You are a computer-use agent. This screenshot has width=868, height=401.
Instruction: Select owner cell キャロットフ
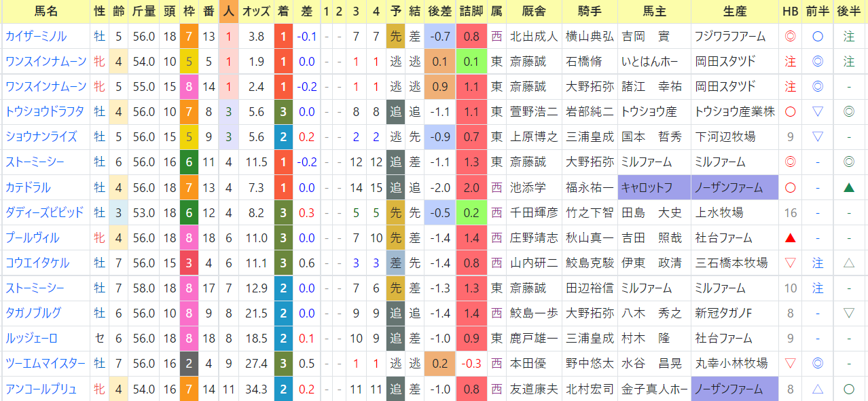654,187
